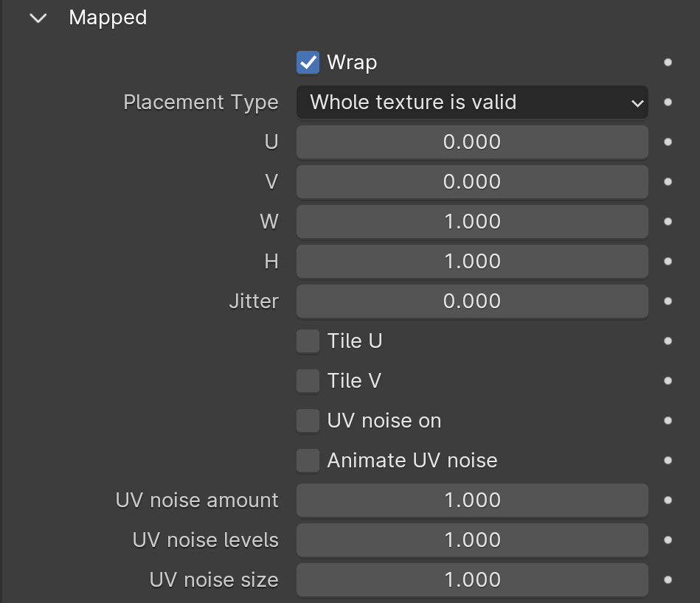Viewport: 700px width, 603px height.
Task: Click the W value field
Action: coord(472,222)
